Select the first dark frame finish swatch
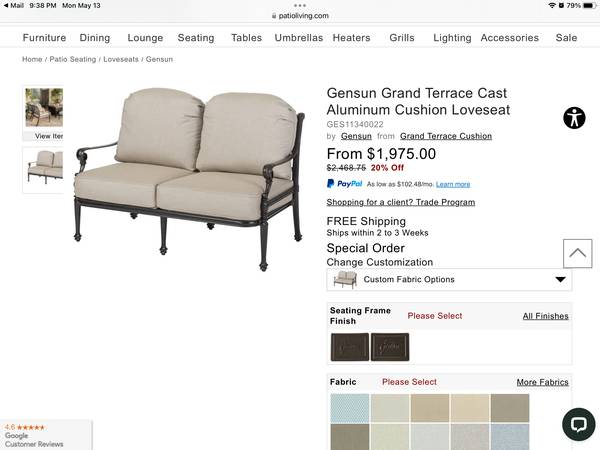The height and width of the screenshot is (450, 600). pyautogui.click(x=350, y=347)
